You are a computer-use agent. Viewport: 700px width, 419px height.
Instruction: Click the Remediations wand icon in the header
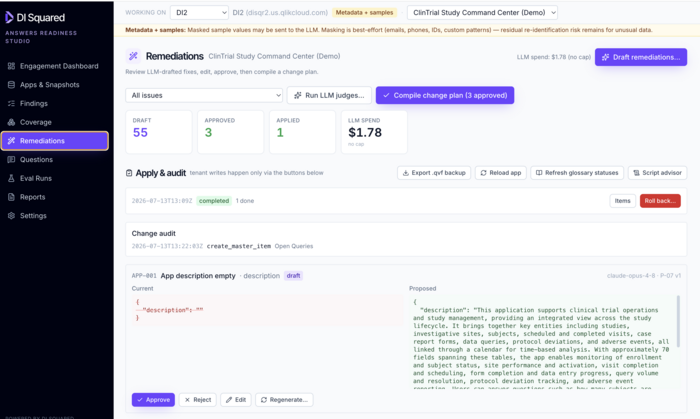pyautogui.click(x=133, y=56)
